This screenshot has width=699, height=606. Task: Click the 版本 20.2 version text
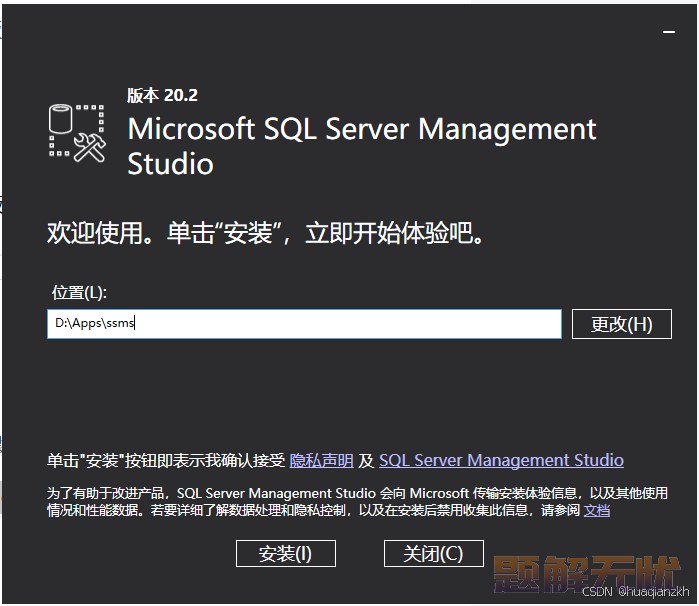[x=162, y=95]
